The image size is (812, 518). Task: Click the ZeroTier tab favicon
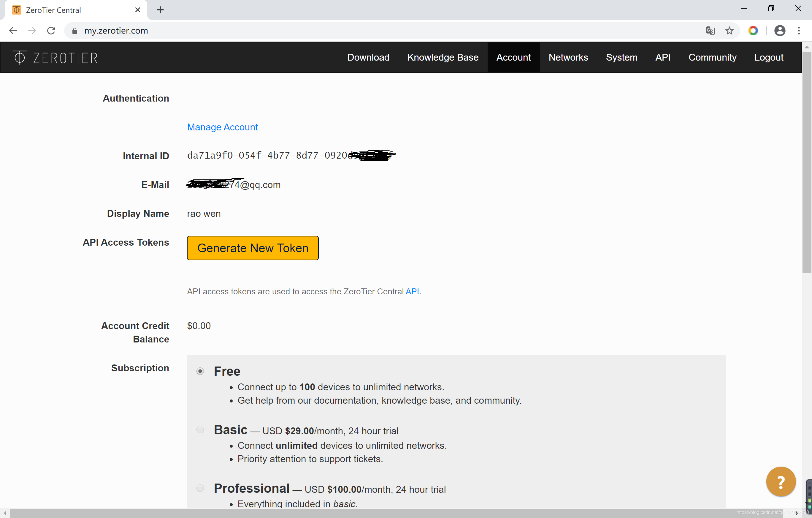[17, 10]
